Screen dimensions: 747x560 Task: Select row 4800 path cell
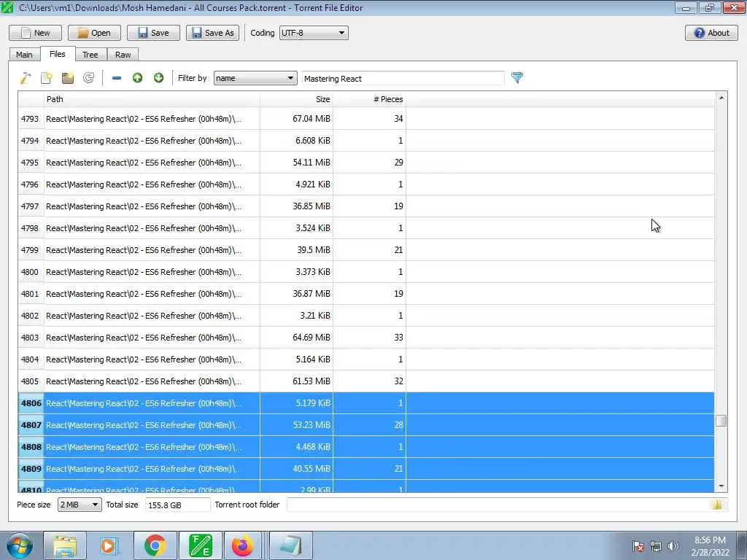click(x=152, y=272)
